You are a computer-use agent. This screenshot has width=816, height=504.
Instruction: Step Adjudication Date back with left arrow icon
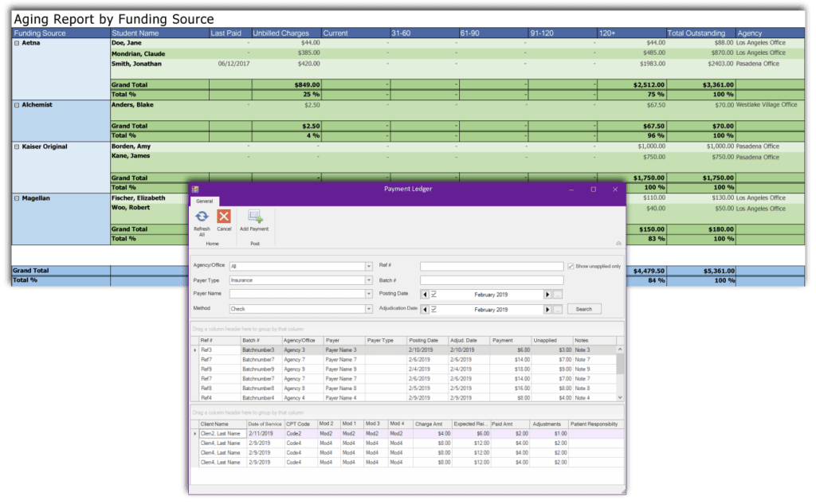425,309
